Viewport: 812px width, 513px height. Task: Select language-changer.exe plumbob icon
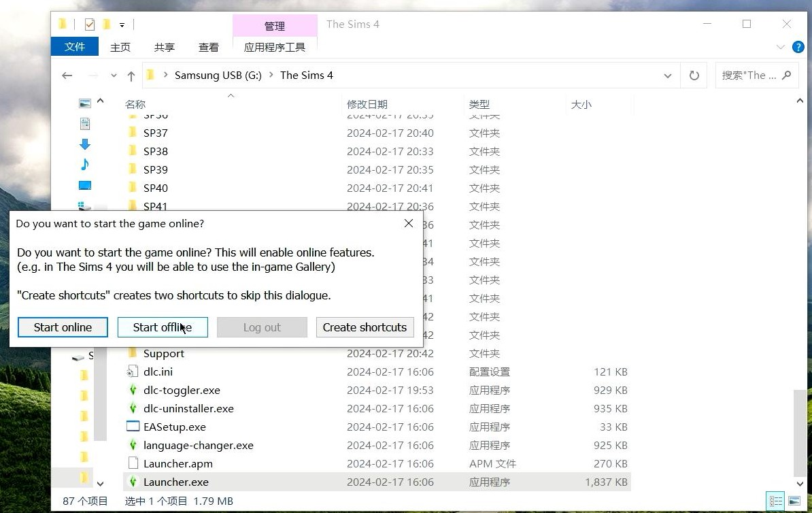pyautogui.click(x=133, y=445)
